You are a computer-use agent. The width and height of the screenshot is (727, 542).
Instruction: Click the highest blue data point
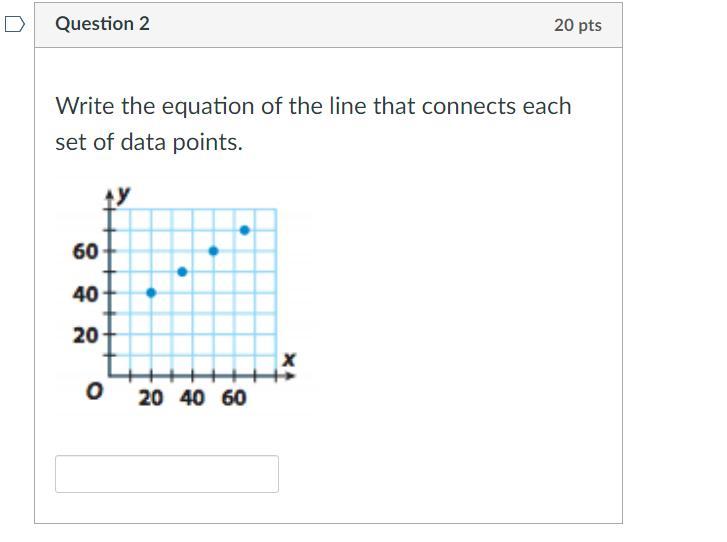pyautogui.click(x=245, y=230)
